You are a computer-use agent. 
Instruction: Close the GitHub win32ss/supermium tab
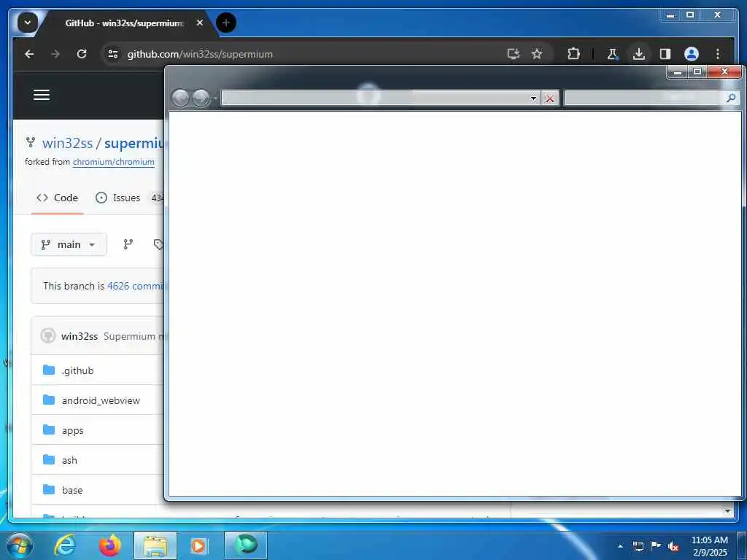coord(200,23)
